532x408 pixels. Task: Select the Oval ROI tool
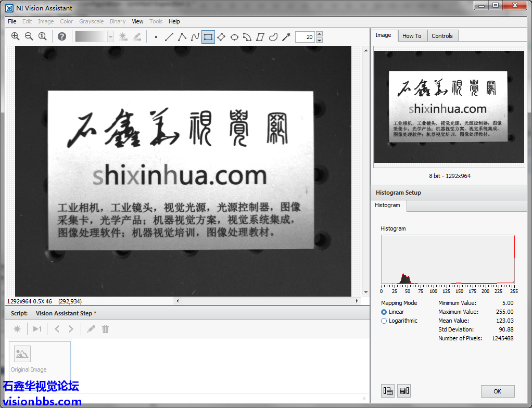pyautogui.click(x=234, y=37)
